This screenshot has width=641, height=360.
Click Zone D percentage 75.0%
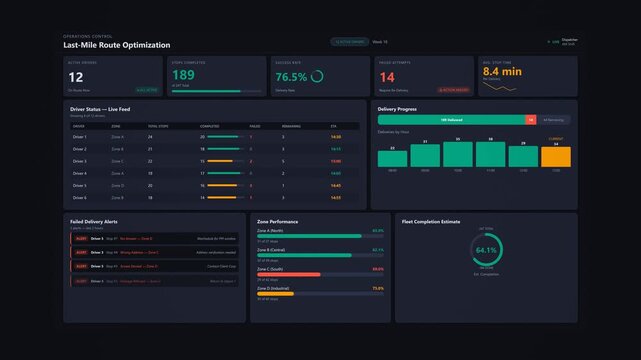coord(378,288)
